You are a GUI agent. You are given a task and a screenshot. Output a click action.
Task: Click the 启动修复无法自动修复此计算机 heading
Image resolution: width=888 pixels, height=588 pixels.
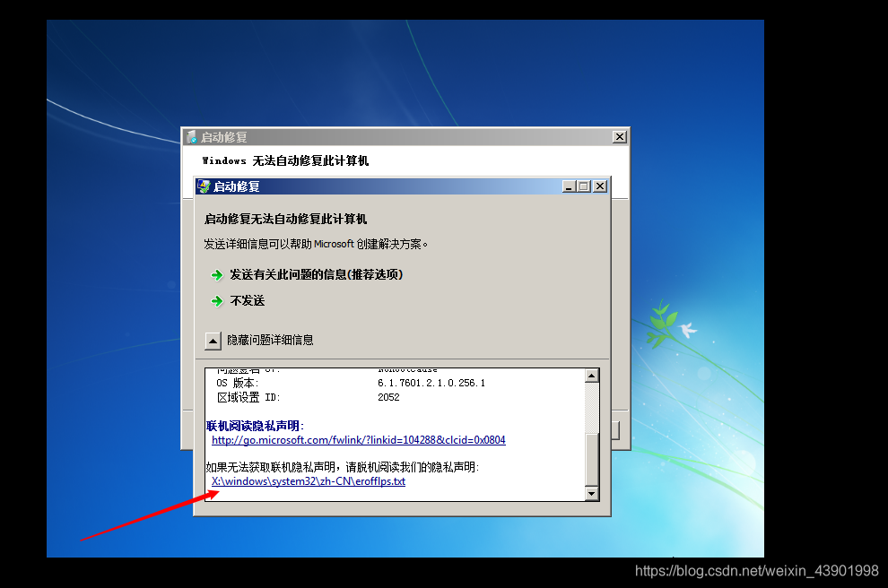[285, 219]
